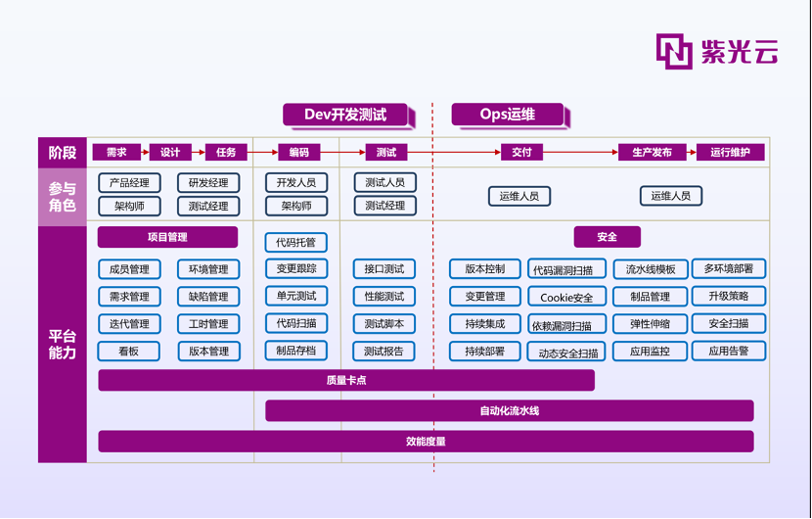Click the 紫光云 logo icon
Screen dimensions: 812x519
tap(674, 51)
